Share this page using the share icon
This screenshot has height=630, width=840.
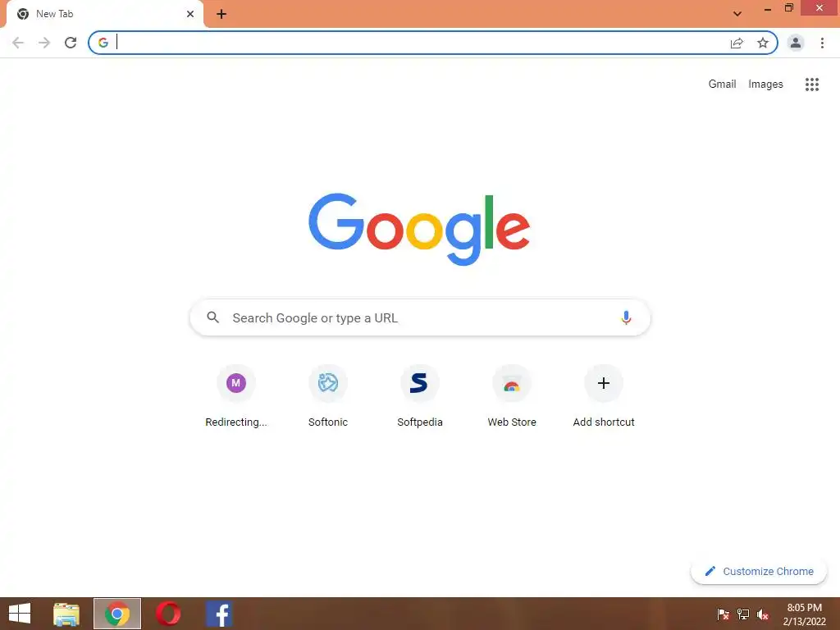(737, 43)
